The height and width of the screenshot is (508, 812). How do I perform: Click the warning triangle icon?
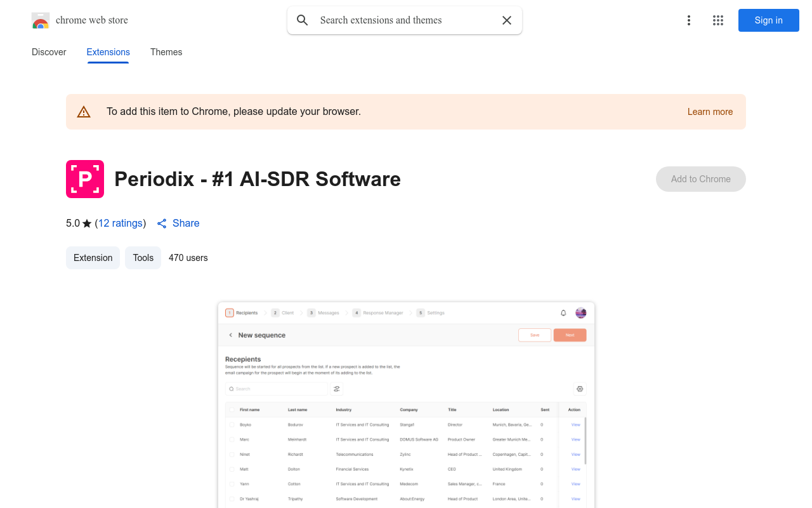[84, 112]
